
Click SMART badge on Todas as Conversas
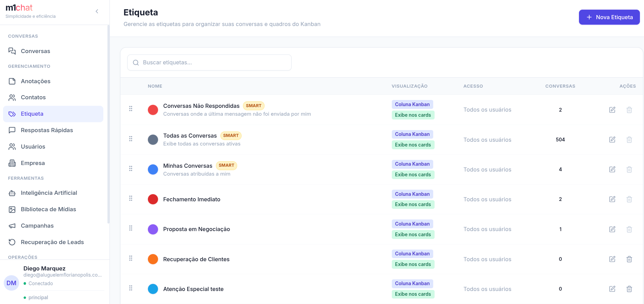click(x=231, y=136)
